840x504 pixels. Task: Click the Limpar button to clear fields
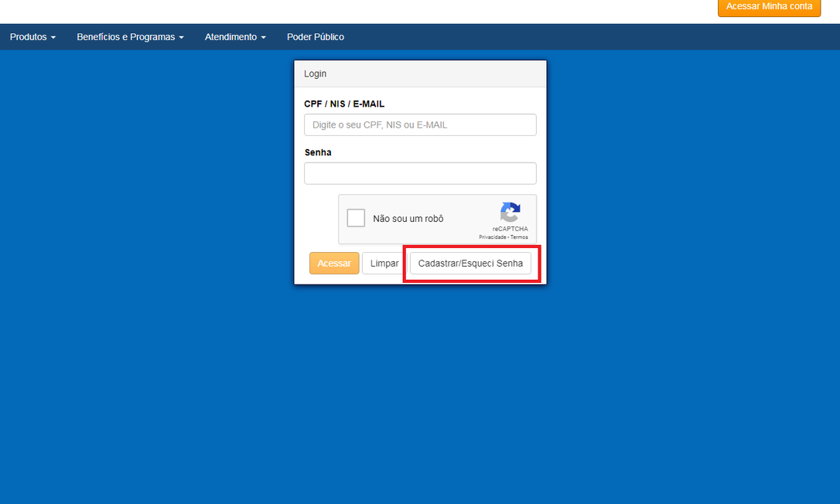[384, 264]
